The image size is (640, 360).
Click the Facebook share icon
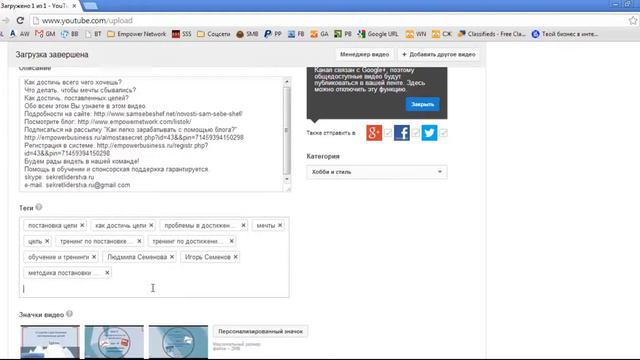pos(402,133)
